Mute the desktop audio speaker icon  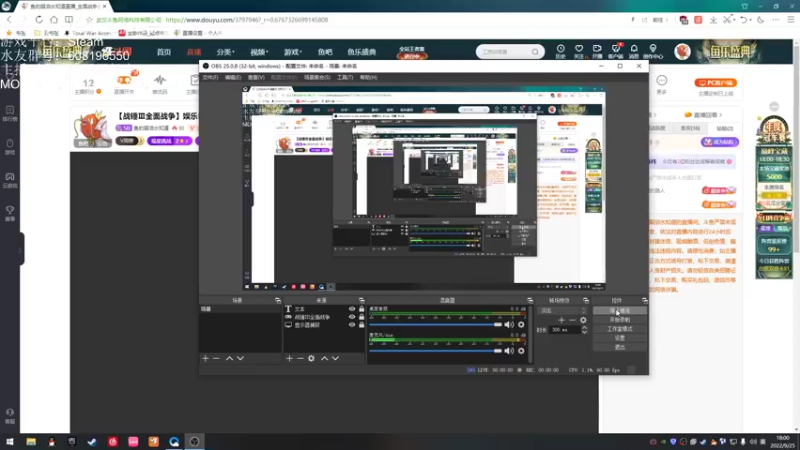coord(509,324)
